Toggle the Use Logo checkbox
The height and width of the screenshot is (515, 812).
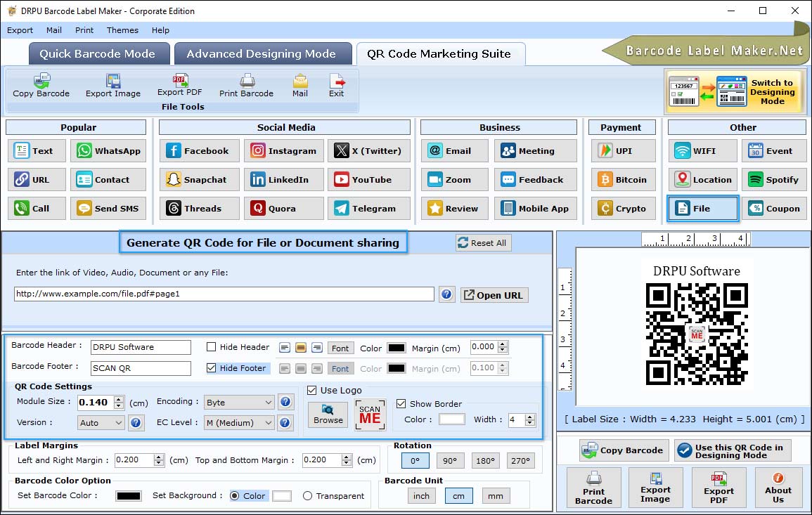pyautogui.click(x=311, y=390)
